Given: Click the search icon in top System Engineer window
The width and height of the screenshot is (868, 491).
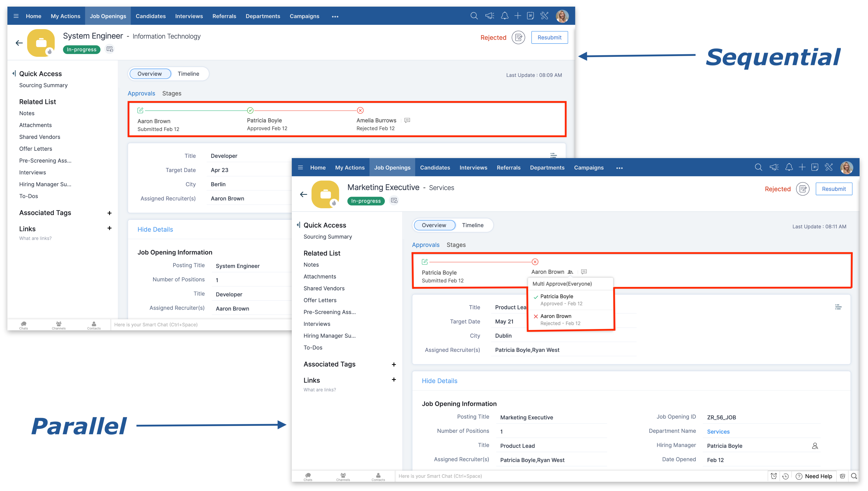Looking at the screenshot, I should [474, 16].
